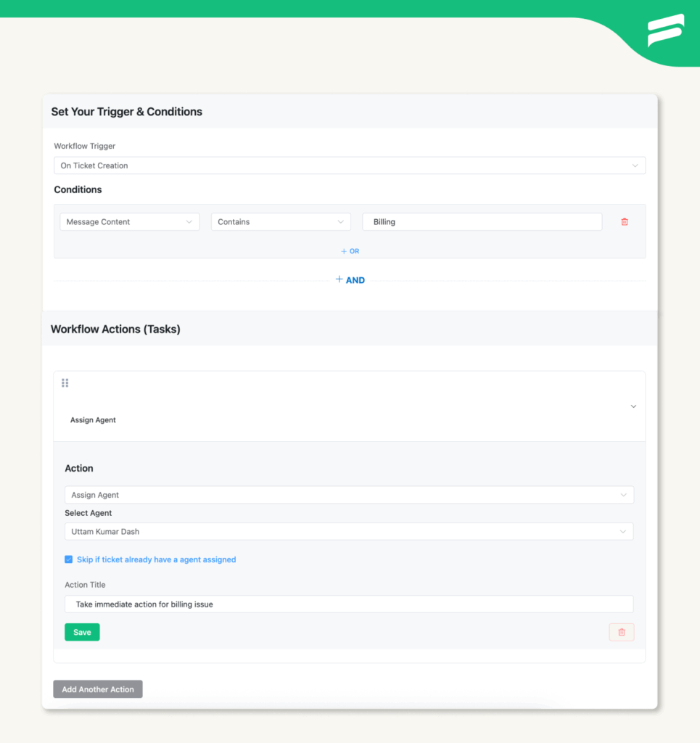Click the + OR link

pos(350,250)
